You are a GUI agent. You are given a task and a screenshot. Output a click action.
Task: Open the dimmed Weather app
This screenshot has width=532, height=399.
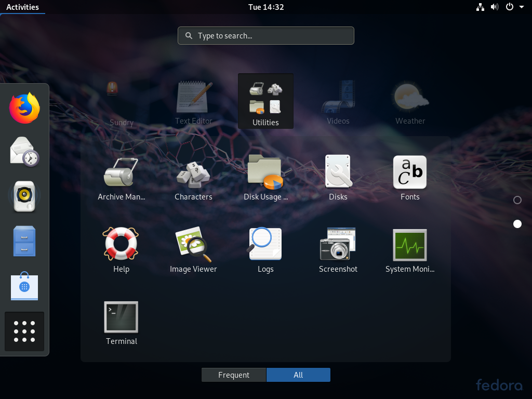pos(410,103)
